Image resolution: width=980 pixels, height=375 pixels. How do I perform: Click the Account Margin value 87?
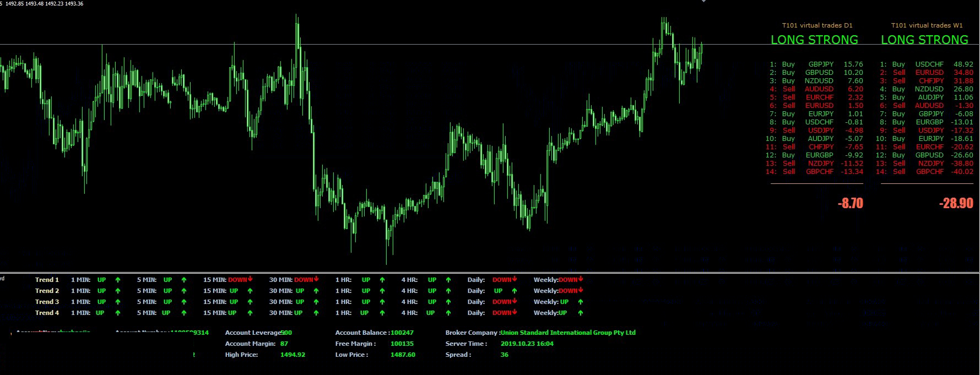click(284, 344)
